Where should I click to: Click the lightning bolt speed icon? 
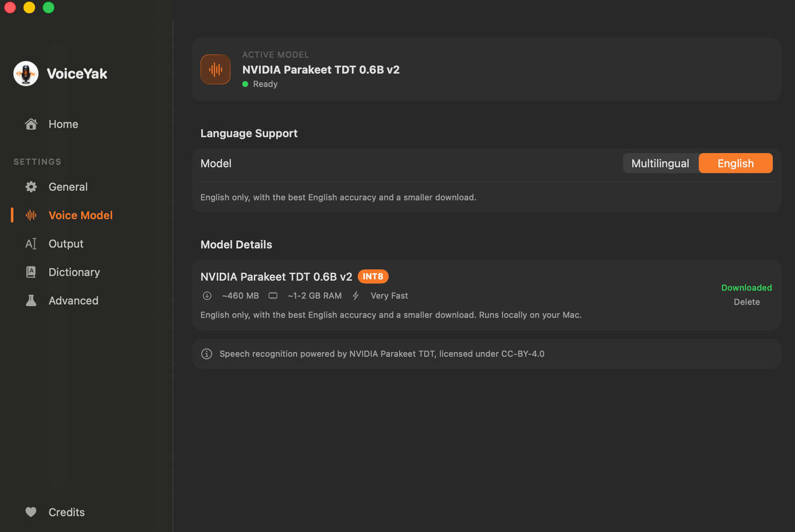click(x=356, y=296)
